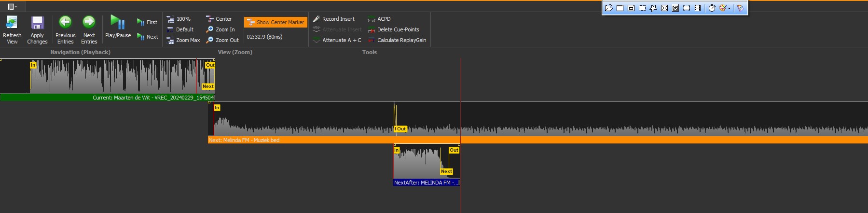Click dashed rectangle region capture icon
The image size is (868, 213).
point(642,8)
